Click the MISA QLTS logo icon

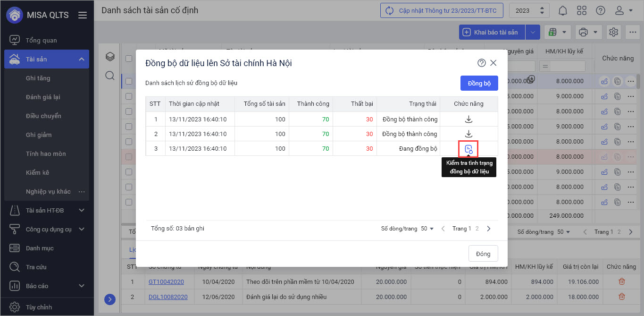click(x=14, y=15)
